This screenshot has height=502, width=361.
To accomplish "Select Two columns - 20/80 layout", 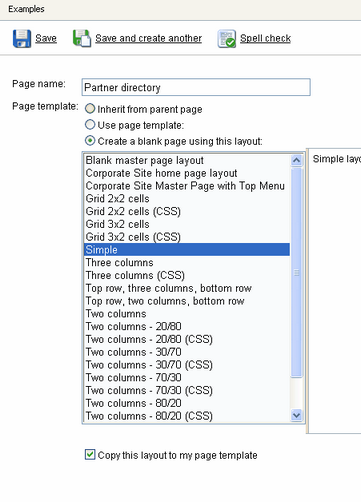I will click(x=187, y=326).
